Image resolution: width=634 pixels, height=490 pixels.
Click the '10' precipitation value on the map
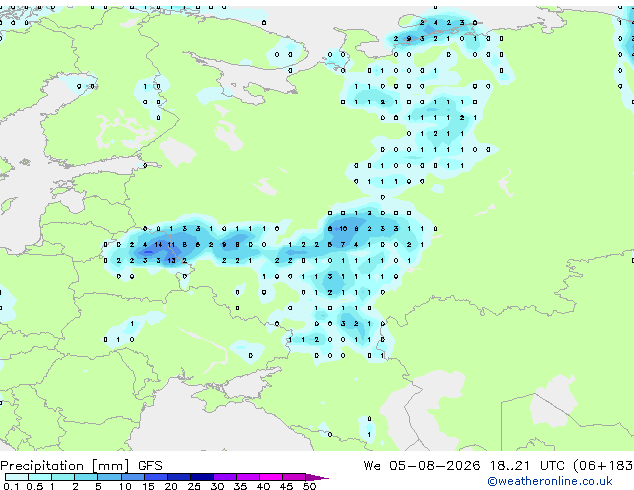pyautogui.click(x=343, y=229)
